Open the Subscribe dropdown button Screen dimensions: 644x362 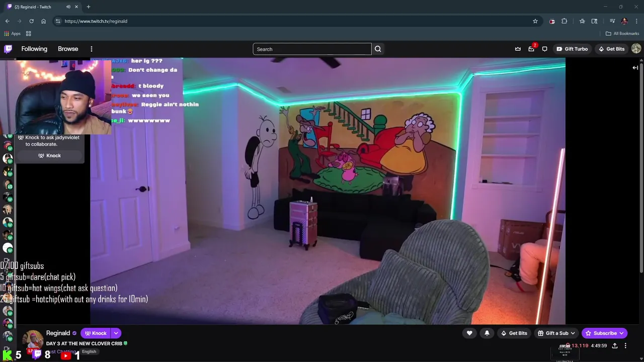click(x=604, y=333)
